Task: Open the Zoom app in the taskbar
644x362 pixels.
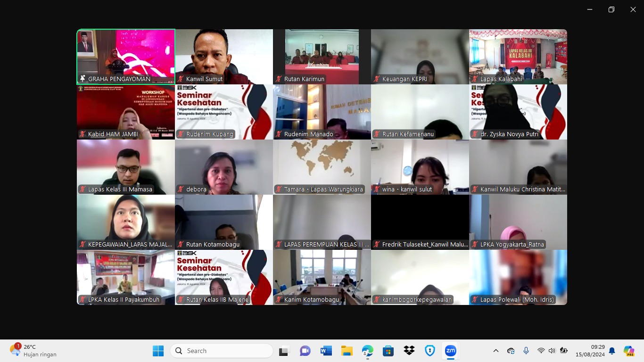Action: coord(451,351)
